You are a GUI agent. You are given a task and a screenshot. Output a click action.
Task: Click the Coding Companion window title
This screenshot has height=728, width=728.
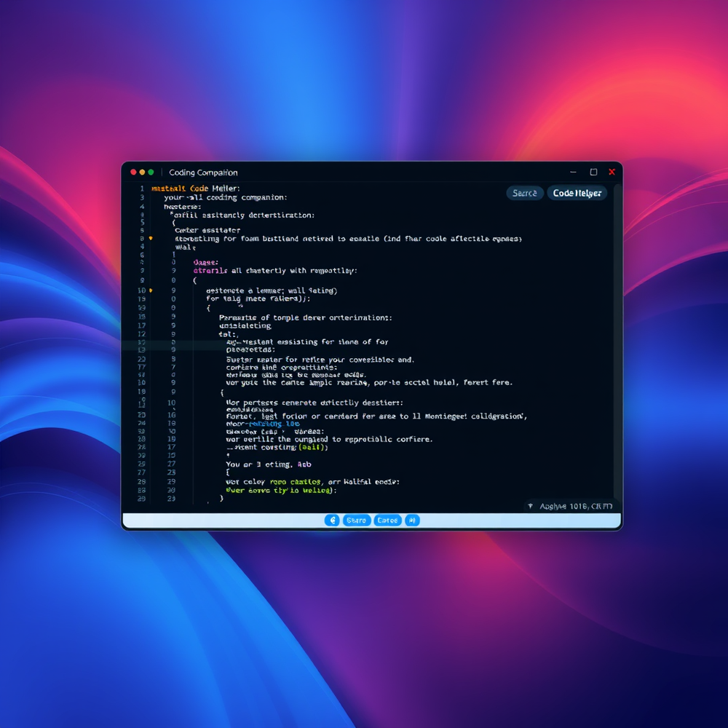click(203, 173)
